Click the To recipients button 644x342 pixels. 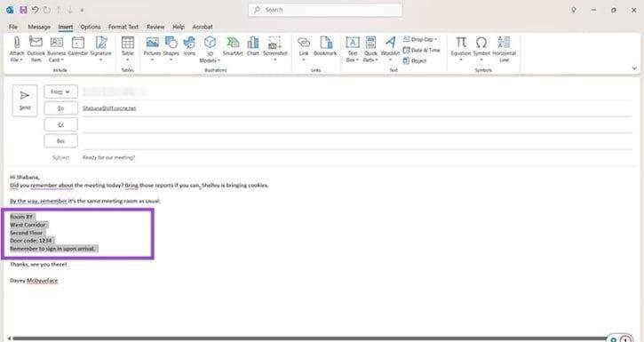(60, 108)
